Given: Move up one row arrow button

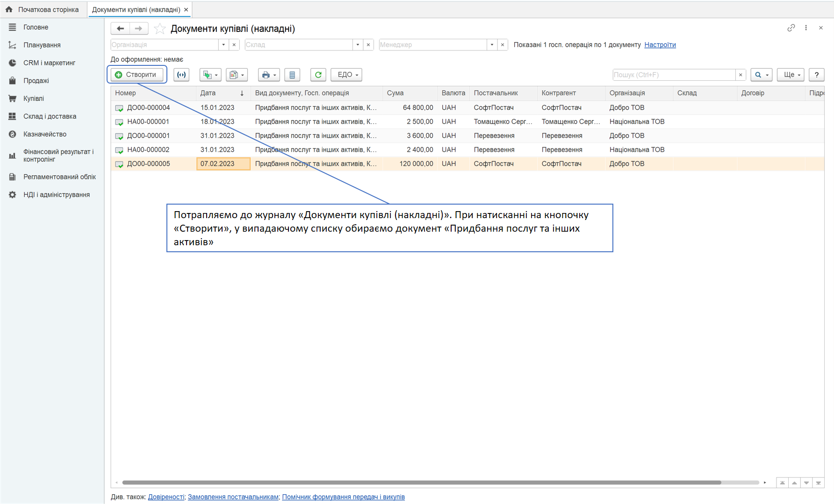Looking at the screenshot, I should (x=794, y=483).
